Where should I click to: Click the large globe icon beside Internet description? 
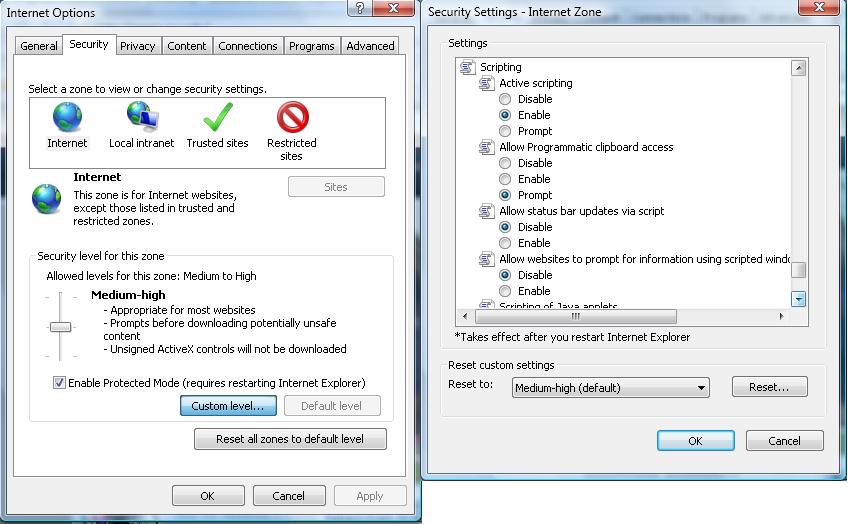tap(47, 198)
